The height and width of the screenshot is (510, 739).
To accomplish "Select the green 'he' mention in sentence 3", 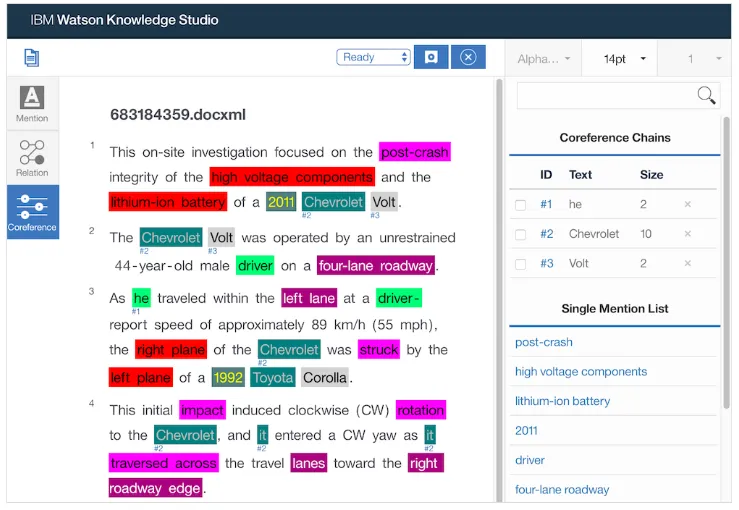I will 141,298.
